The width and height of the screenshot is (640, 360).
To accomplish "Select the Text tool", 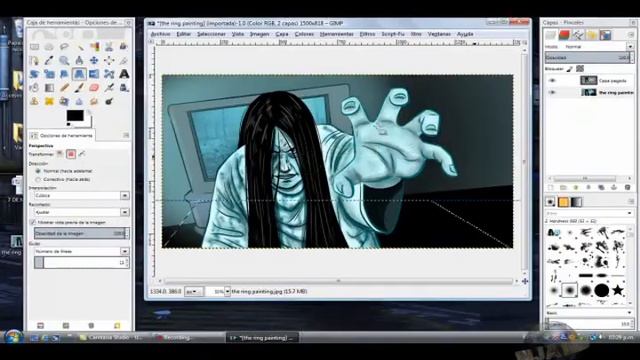I will pyautogui.click(x=124, y=74).
